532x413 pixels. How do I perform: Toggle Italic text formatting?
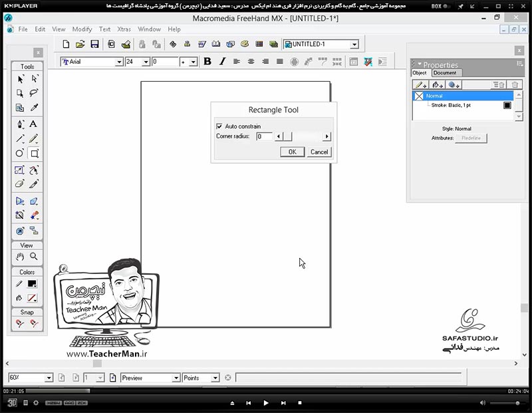pos(222,61)
